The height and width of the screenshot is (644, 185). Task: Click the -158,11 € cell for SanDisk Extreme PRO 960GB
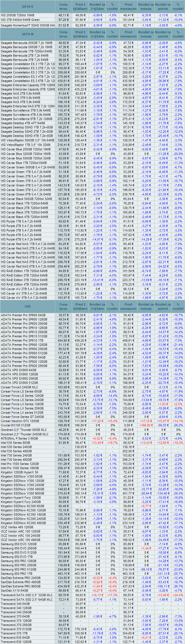(163, 587)
